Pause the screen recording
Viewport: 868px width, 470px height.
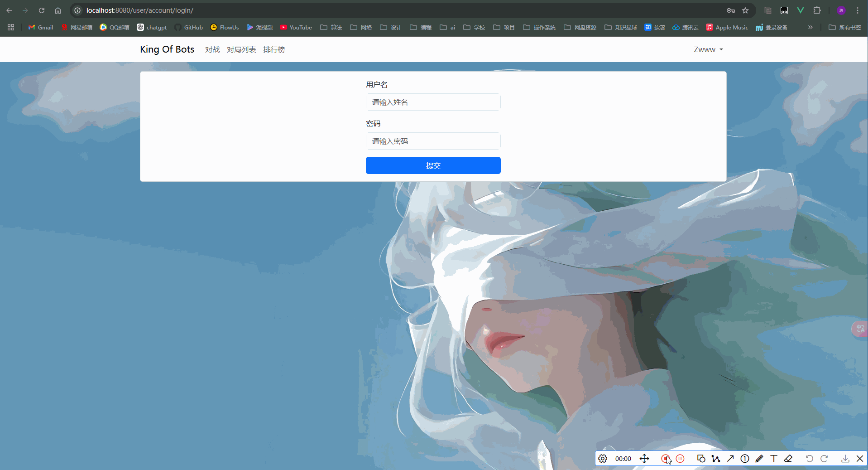680,459
